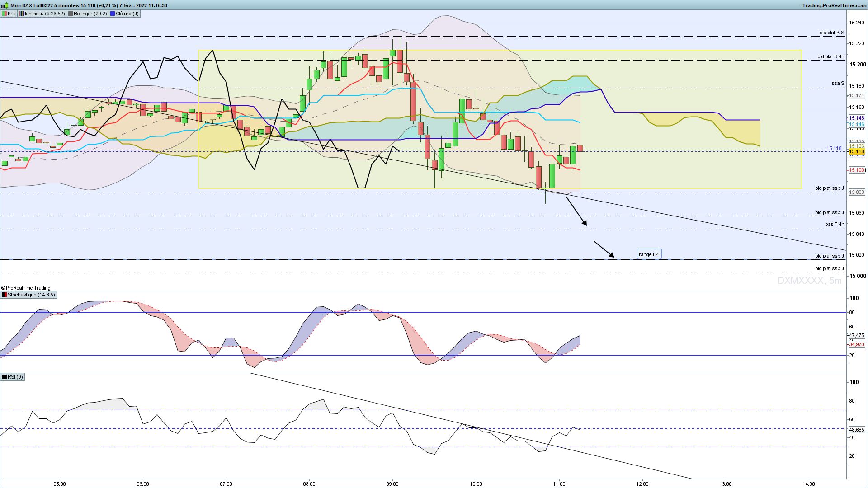Click the dark blue 15 148 price tag
Viewport: 868px width, 488px height.
point(857,118)
